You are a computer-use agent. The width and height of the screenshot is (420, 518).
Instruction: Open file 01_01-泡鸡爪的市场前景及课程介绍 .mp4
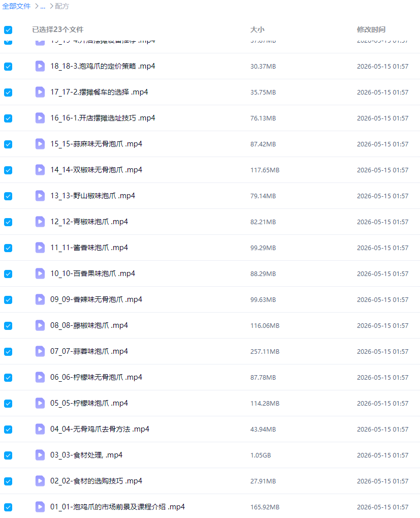point(117,507)
